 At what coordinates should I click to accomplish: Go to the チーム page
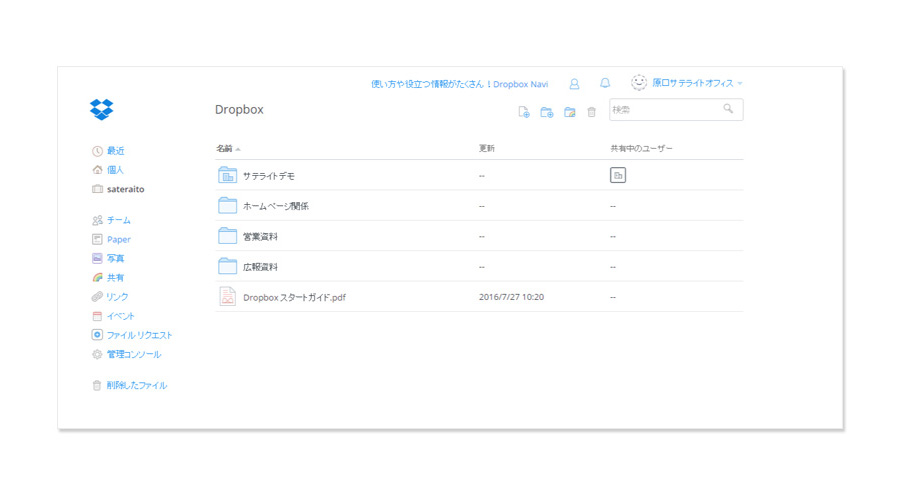coord(119,220)
